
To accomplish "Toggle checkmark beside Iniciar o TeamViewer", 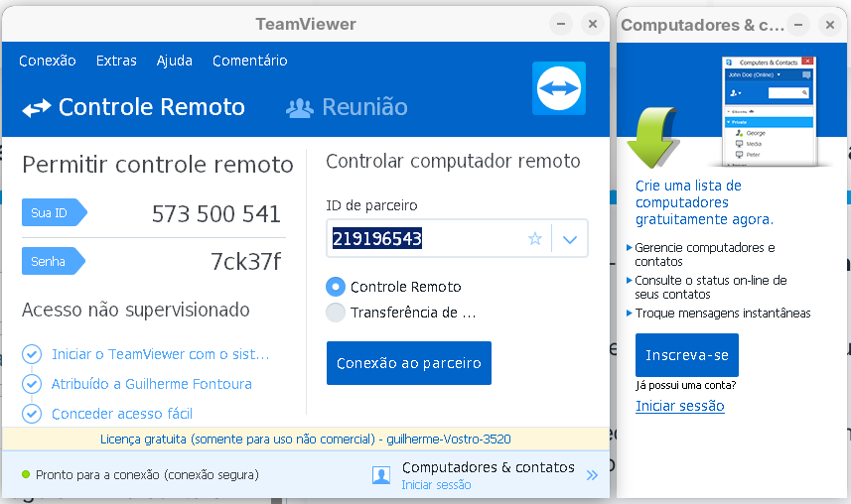I will [32, 354].
